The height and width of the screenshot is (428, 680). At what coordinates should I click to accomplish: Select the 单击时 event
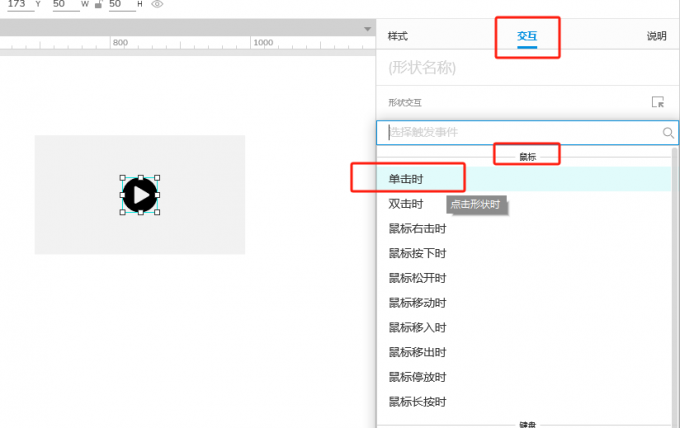524,179
